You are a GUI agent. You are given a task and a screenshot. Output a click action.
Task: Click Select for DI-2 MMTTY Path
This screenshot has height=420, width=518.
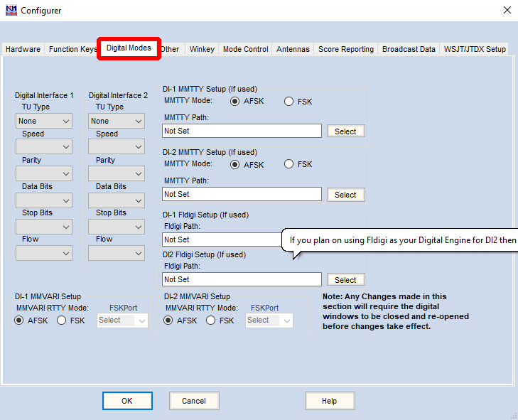[345, 195]
